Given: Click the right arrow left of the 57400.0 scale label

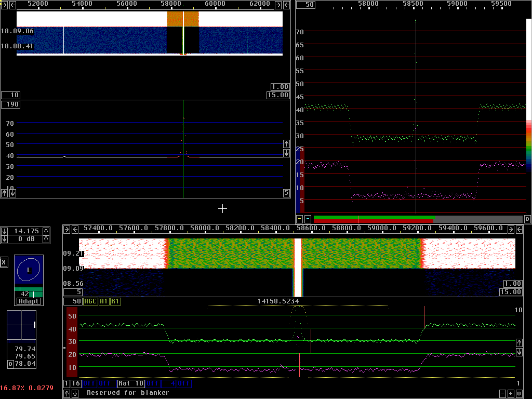Looking at the screenshot, I should [67, 229].
